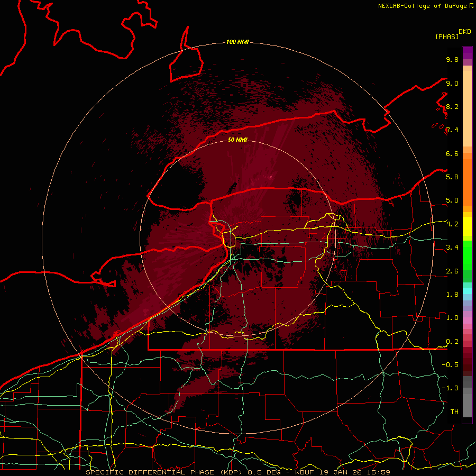
Task: Click the SPECIFIC DIFFERENTIAL PHASE (KDP) caption
Action: coord(164,472)
